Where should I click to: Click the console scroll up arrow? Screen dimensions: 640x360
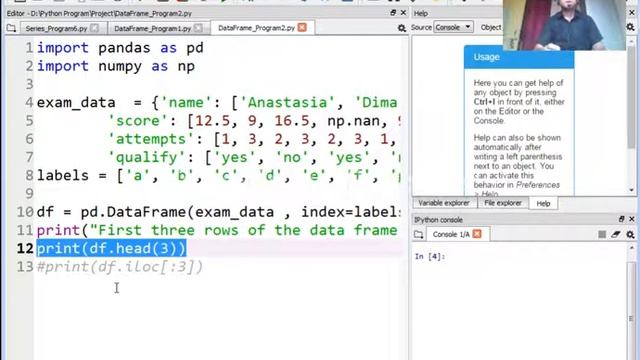[632, 248]
